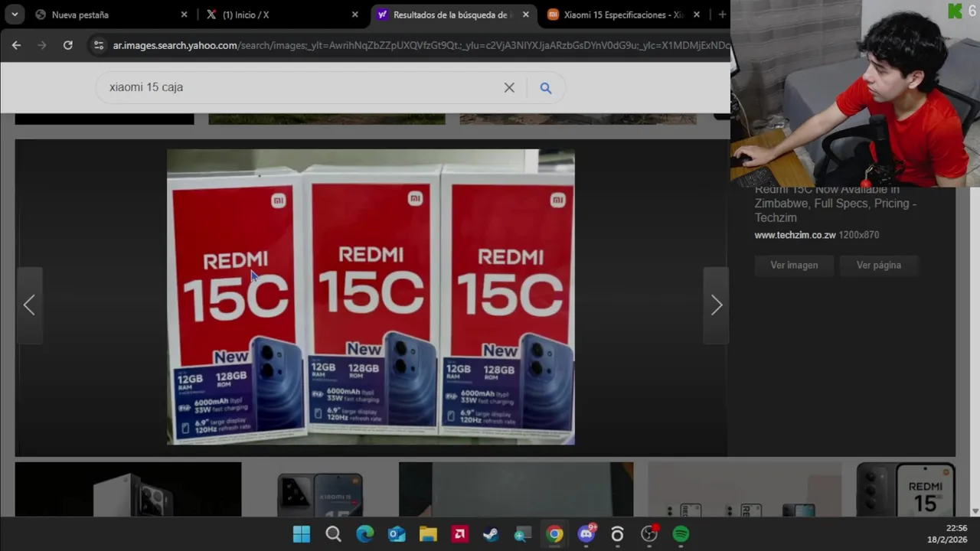
Task: Open a new browser tab with plus icon
Action: point(721,15)
